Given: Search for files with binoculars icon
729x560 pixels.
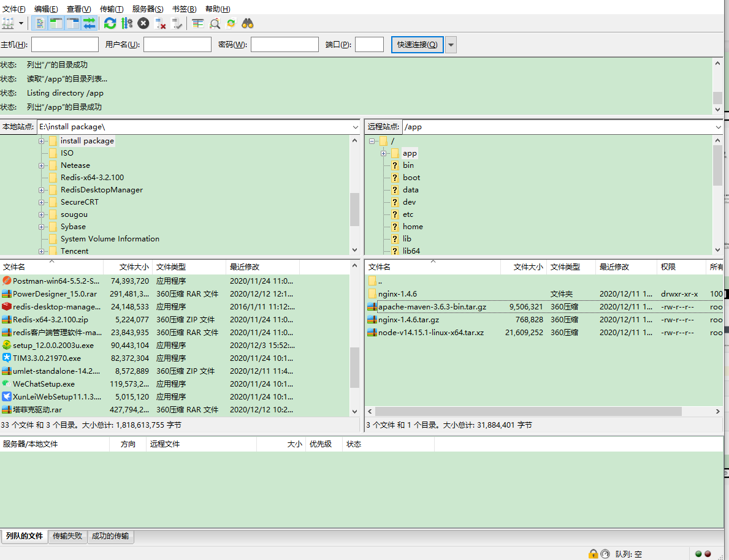Looking at the screenshot, I should pyautogui.click(x=247, y=23).
